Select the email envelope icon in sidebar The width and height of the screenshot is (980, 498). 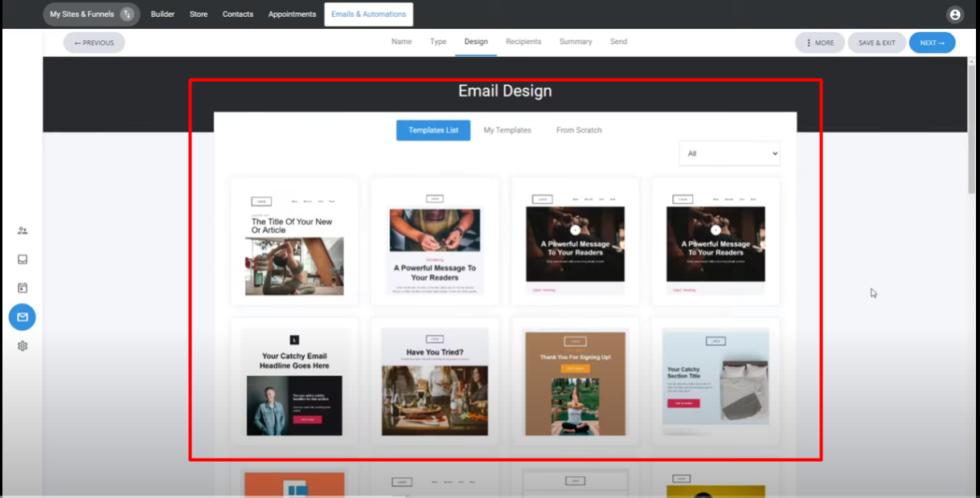click(x=23, y=317)
